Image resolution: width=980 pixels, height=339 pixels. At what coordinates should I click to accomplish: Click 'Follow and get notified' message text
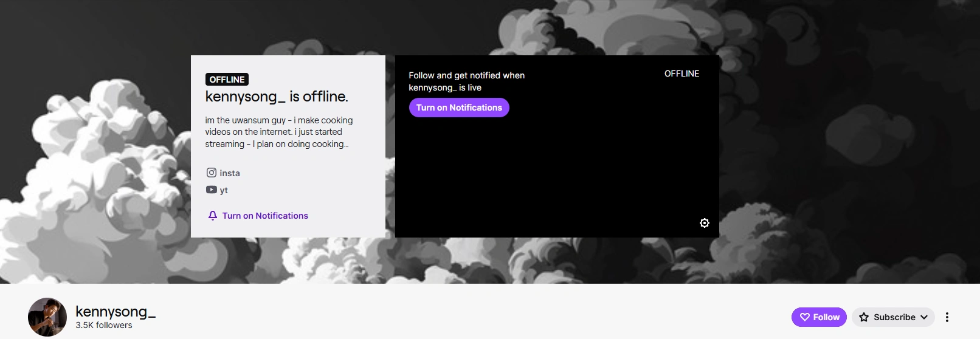pos(466,81)
